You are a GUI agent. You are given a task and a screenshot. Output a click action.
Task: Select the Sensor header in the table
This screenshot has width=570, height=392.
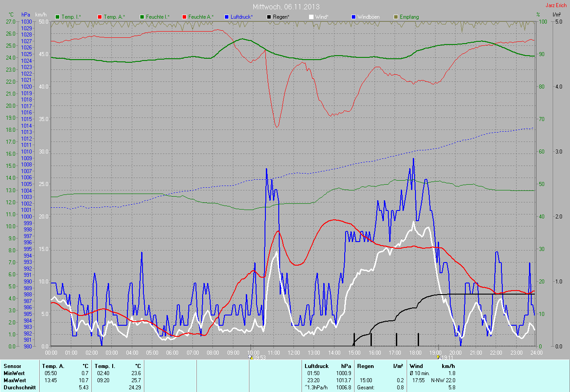tap(12, 366)
